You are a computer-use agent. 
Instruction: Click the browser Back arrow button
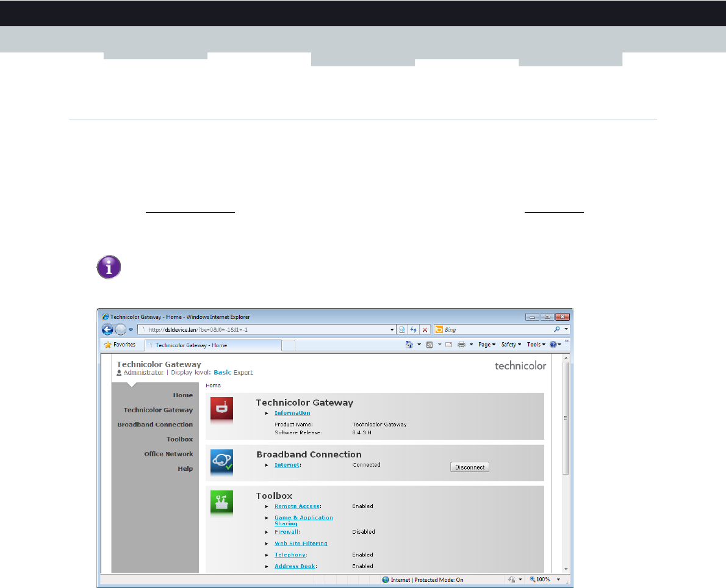tap(107, 329)
